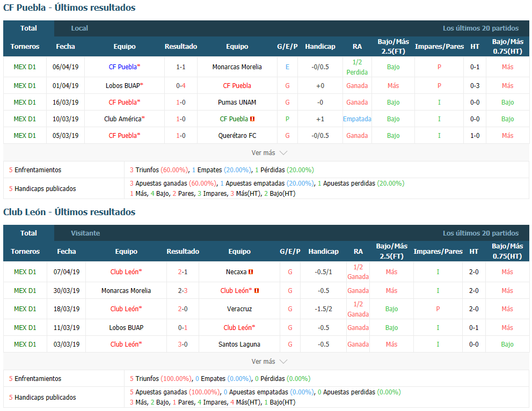Screen dimensions: 532x411
Task: Click HT score 1-0 in Querétaro FC row
Action: click(x=475, y=136)
